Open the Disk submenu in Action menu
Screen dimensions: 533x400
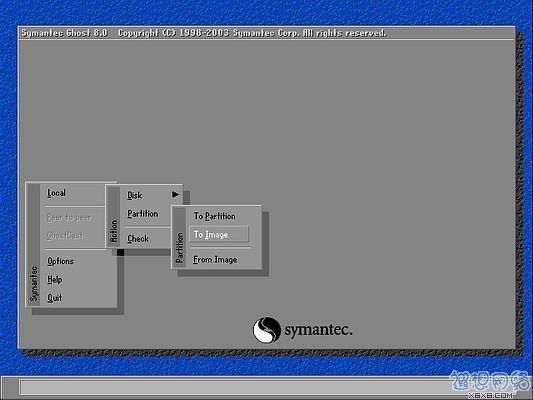click(x=135, y=195)
